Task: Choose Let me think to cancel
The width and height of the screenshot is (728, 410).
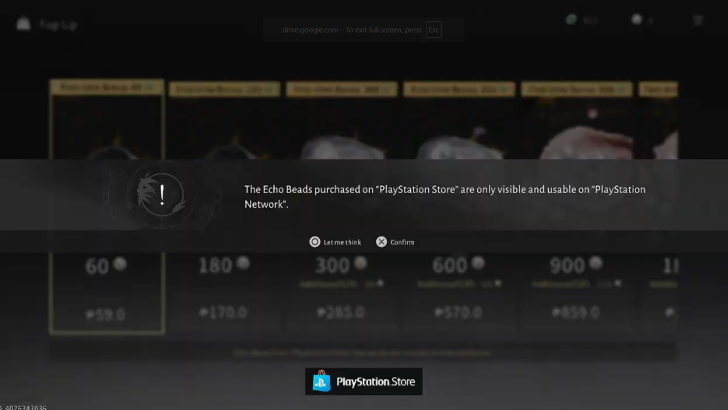Action: [335, 242]
